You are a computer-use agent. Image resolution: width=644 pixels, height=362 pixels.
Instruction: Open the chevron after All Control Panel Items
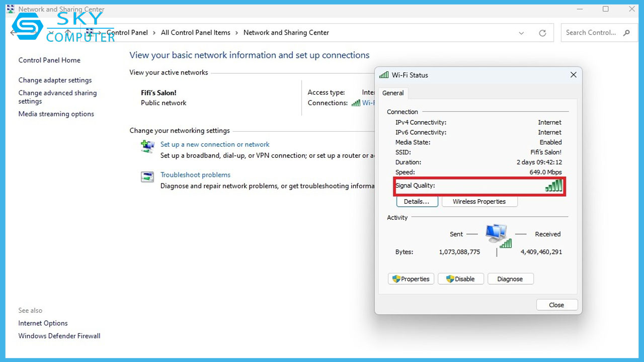coord(237,33)
